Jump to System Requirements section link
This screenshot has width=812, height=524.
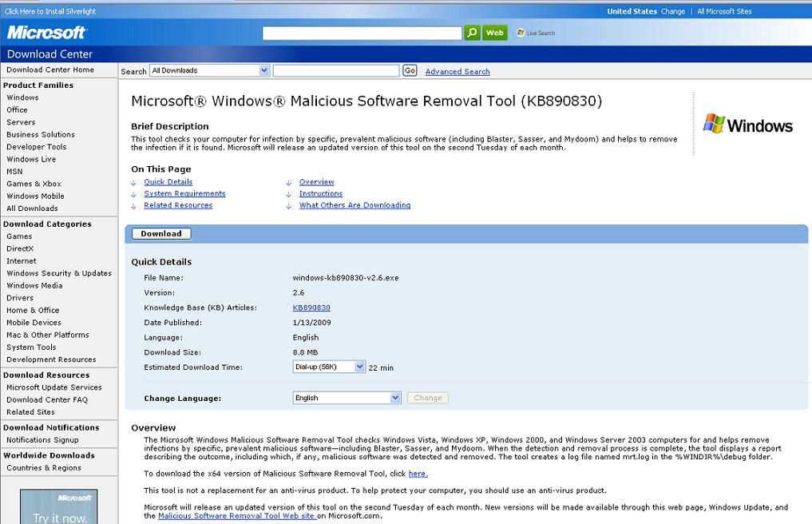coord(185,193)
